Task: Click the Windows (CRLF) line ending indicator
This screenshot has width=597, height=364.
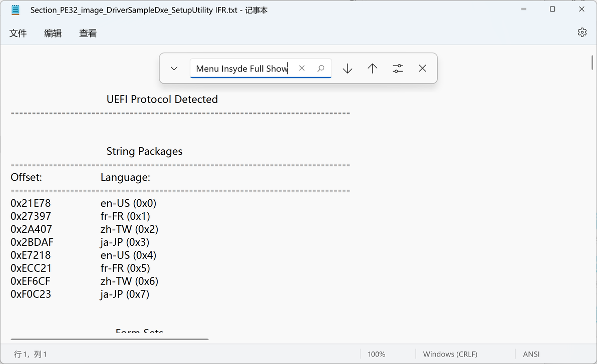Action: [450, 354]
